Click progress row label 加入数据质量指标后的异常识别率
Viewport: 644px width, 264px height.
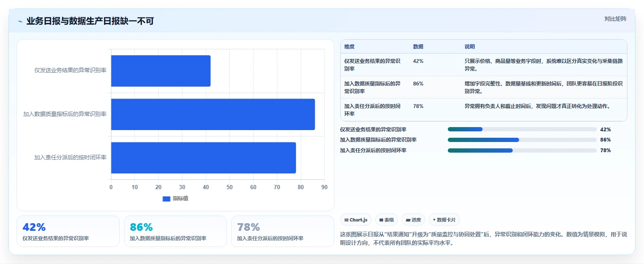click(378, 140)
